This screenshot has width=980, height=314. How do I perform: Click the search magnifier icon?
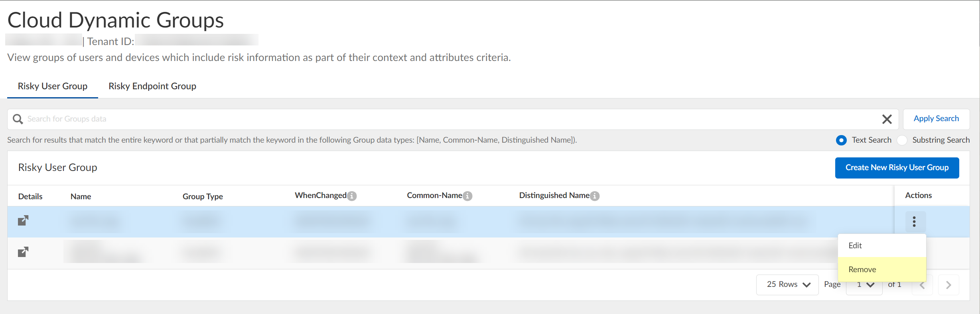coord(18,119)
